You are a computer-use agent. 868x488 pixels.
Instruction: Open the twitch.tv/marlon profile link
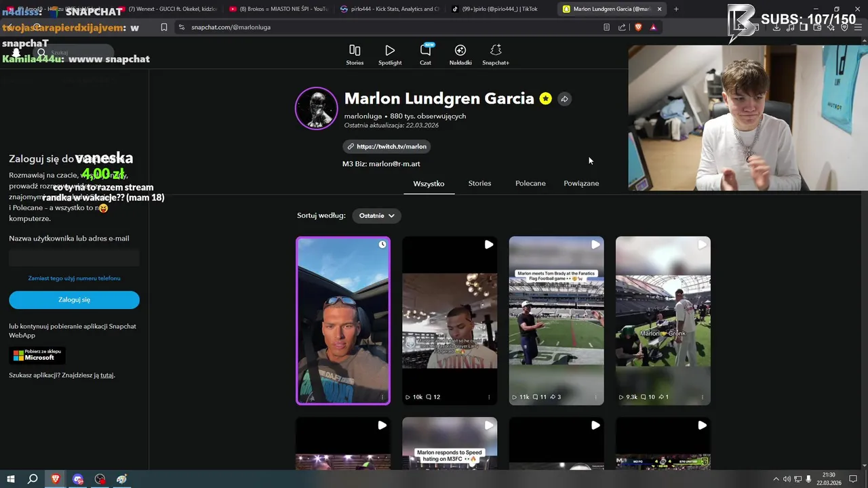click(x=387, y=146)
